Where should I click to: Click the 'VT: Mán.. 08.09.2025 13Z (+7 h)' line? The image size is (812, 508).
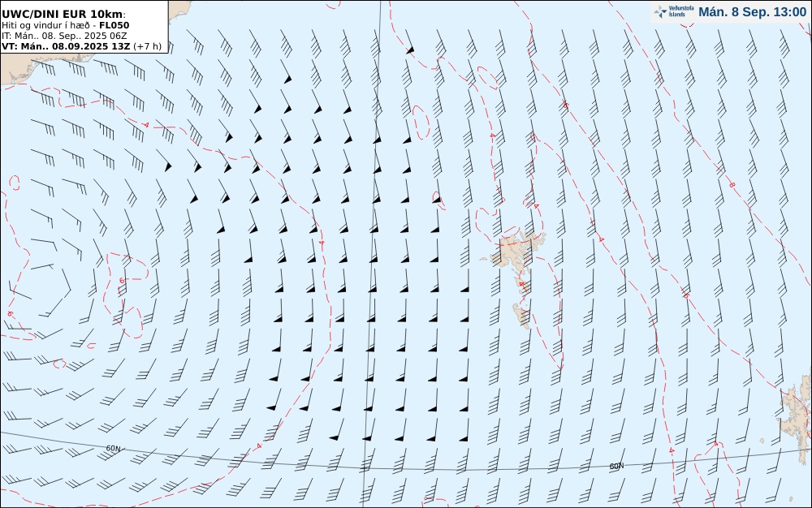coord(81,46)
